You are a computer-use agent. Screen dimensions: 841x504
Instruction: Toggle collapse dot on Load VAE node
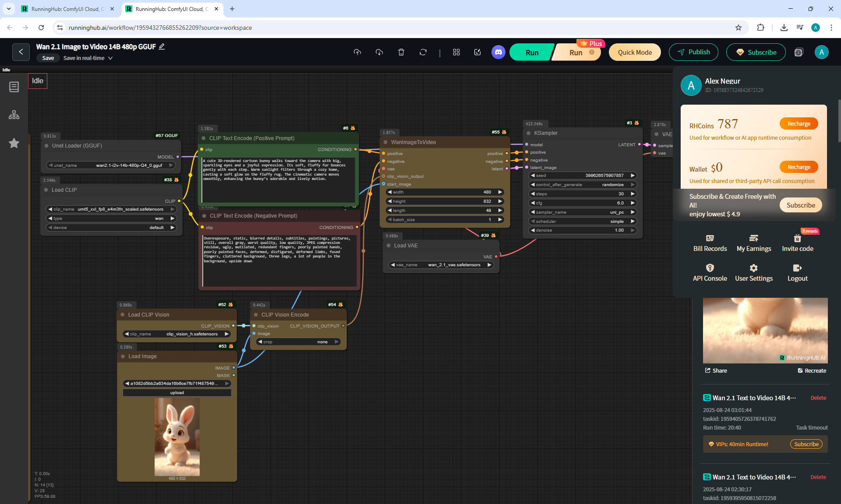pos(389,246)
